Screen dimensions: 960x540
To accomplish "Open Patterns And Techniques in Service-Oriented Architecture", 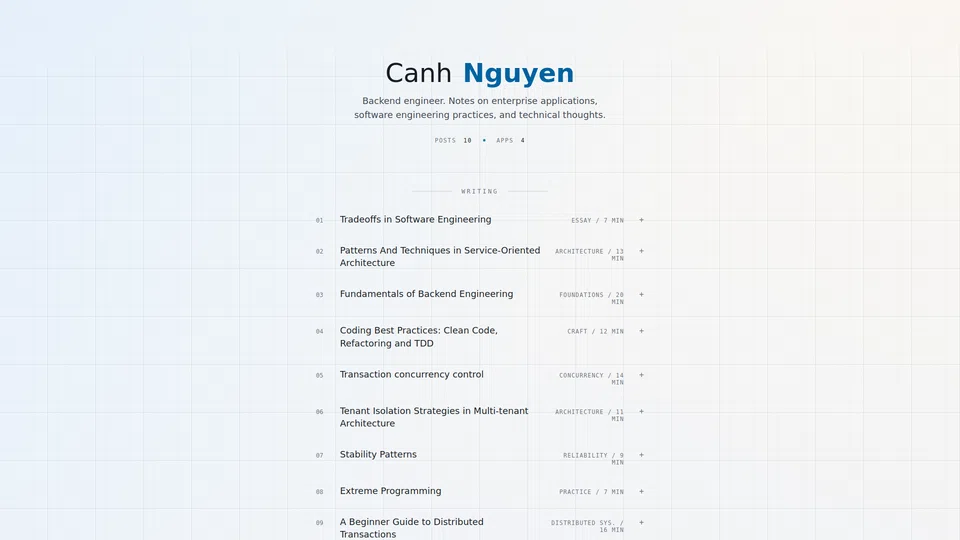I will point(440,257).
